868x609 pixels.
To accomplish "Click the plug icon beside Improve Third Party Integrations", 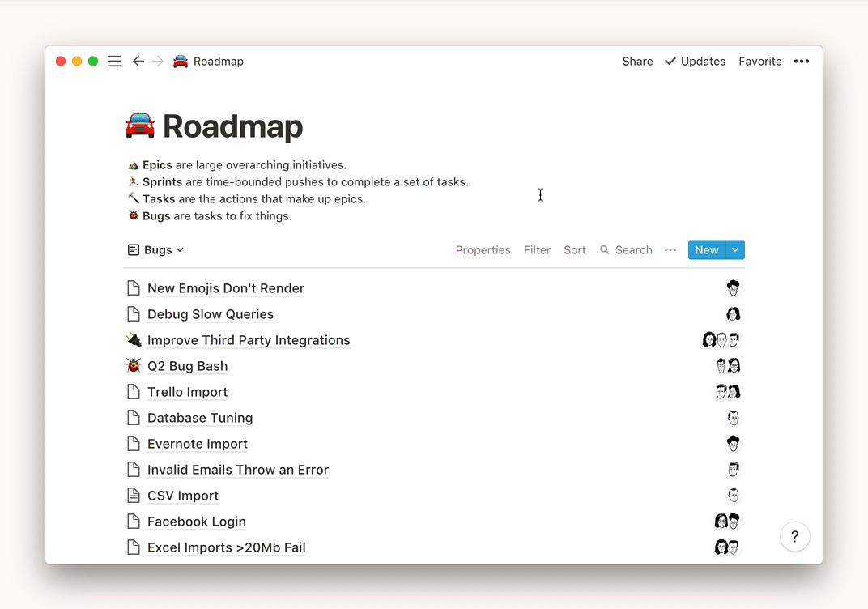I will click(134, 340).
